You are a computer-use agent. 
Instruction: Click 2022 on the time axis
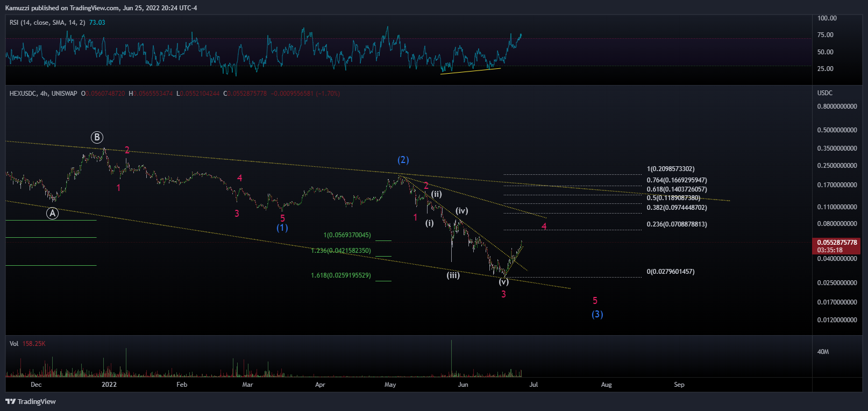(109, 385)
